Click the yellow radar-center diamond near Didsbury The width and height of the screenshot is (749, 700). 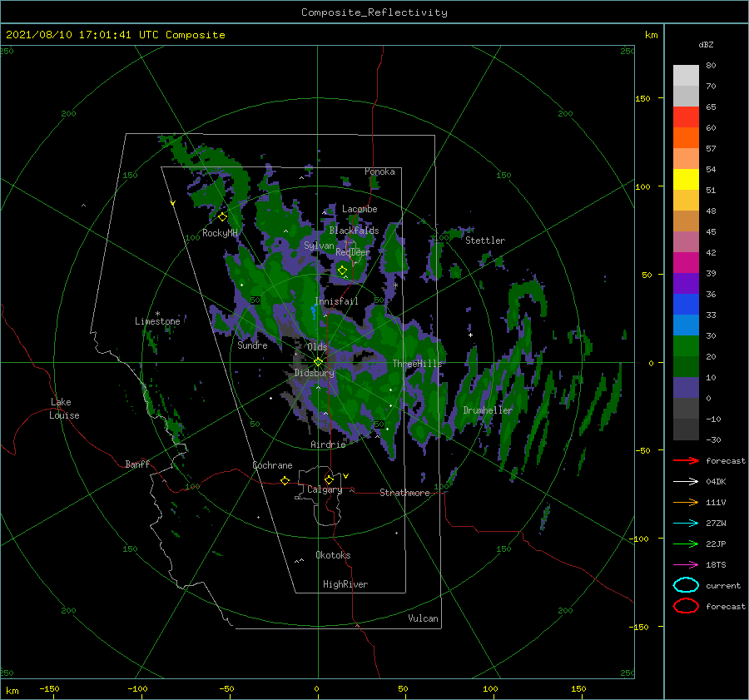pos(318,362)
